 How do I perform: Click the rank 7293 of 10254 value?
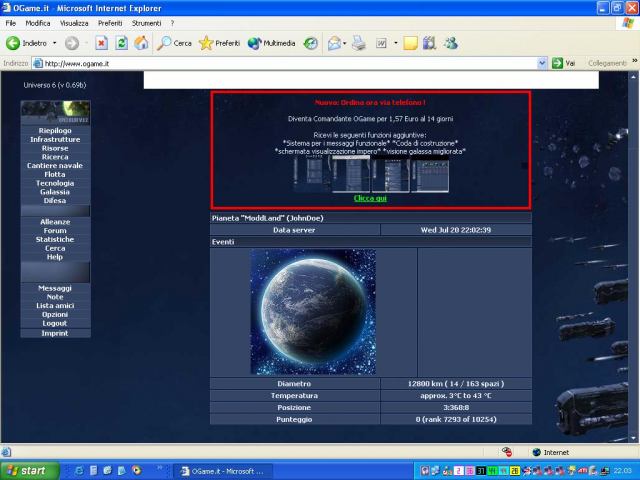click(x=456, y=419)
